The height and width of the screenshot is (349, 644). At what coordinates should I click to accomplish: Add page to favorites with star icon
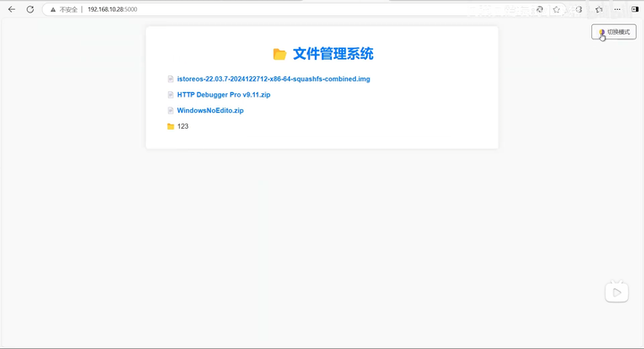pos(556,10)
